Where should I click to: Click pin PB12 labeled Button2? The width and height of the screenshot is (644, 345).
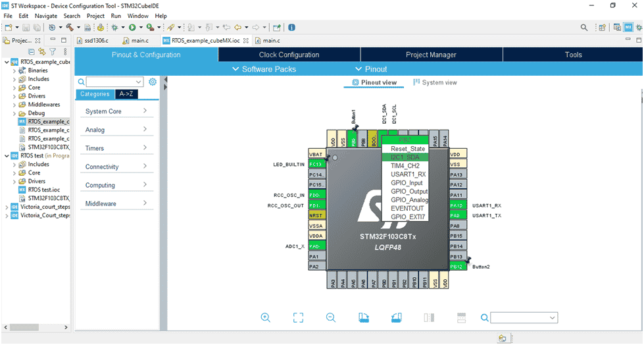click(458, 267)
